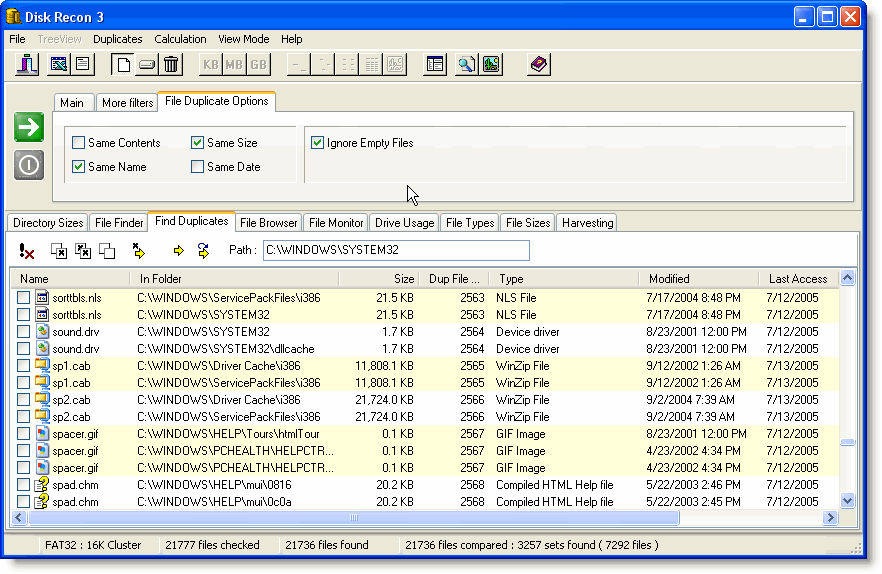Viewport: 882px width, 574px height.
Task: Sort by the Type column header
Action: (x=564, y=279)
